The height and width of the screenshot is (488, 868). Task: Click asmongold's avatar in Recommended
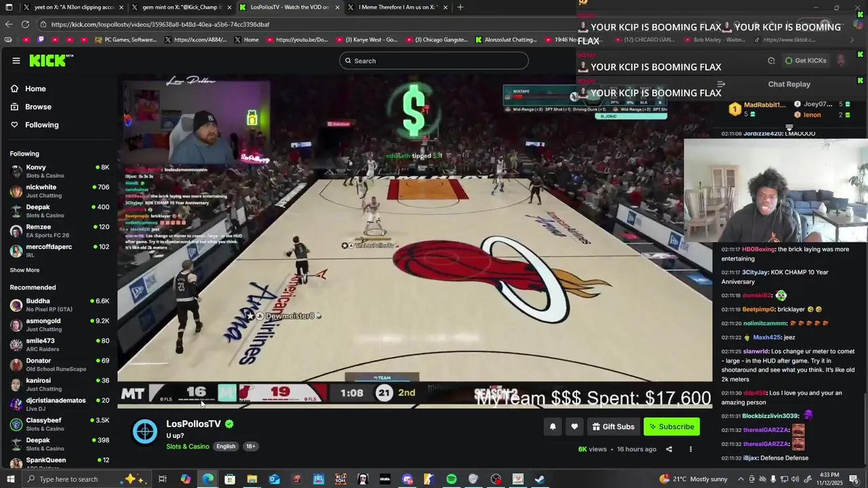tap(16, 325)
